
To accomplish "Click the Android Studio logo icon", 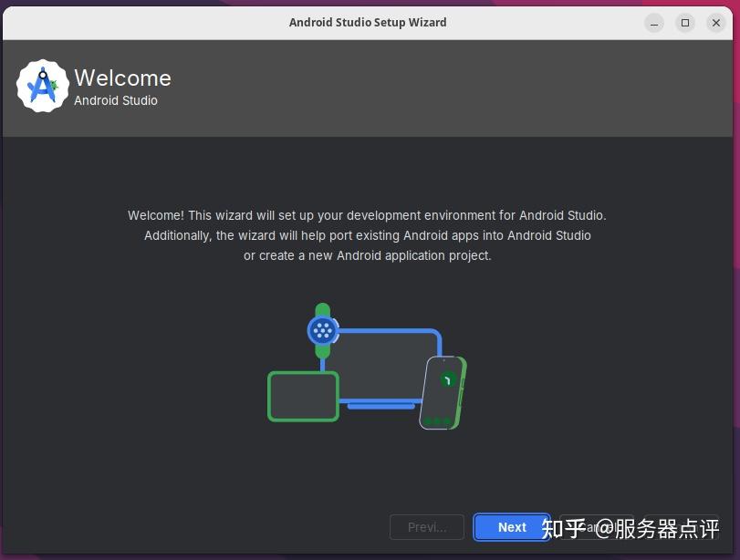I will pyautogui.click(x=43, y=85).
